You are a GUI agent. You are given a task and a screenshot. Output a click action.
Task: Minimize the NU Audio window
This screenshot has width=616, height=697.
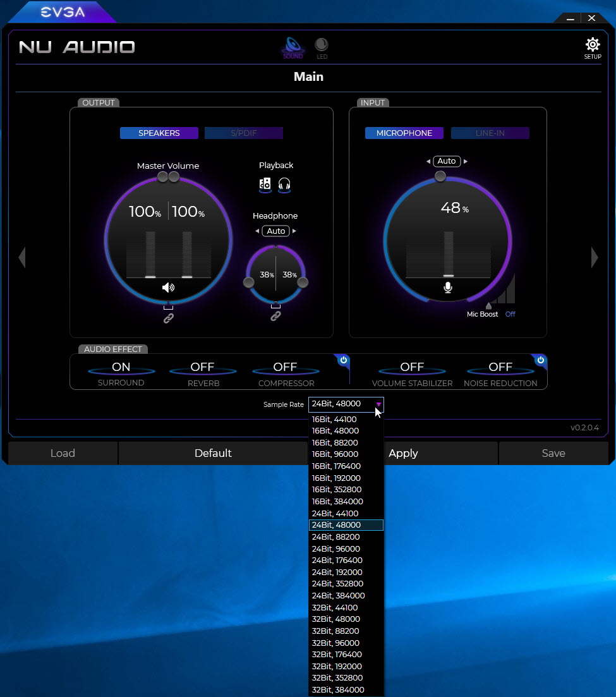pyautogui.click(x=571, y=18)
